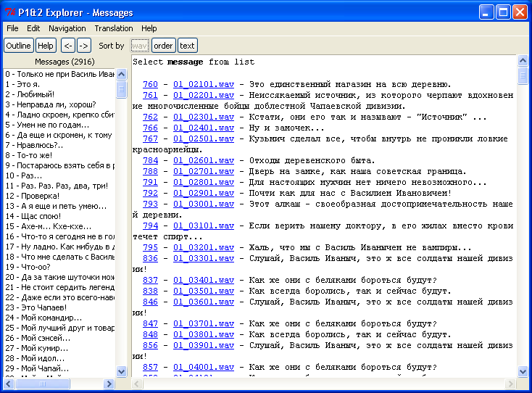Open the 01_02601.wav link
Image resolution: width=532 pixels, height=393 pixels.
point(204,160)
